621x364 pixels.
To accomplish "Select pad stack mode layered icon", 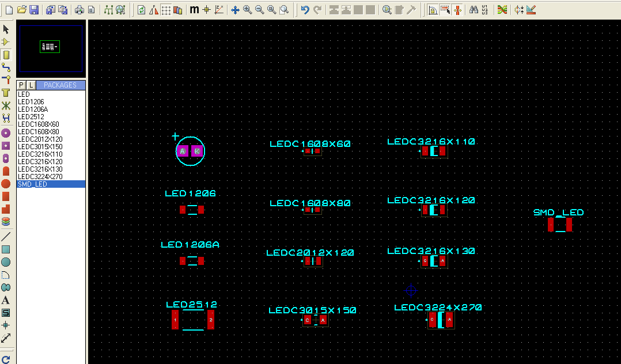I will point(6,221).
